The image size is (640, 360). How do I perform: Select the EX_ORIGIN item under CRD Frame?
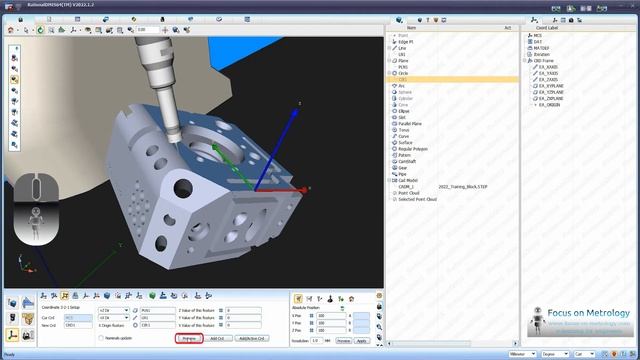(549, 105)
